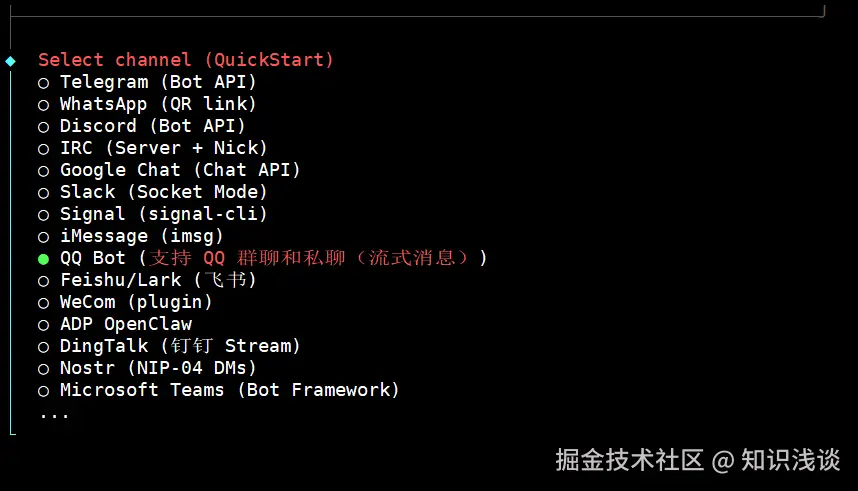This screenshot has height=491, width=858.
Task: Click the Select channel (QuickStart) heading
Action: 186,60
